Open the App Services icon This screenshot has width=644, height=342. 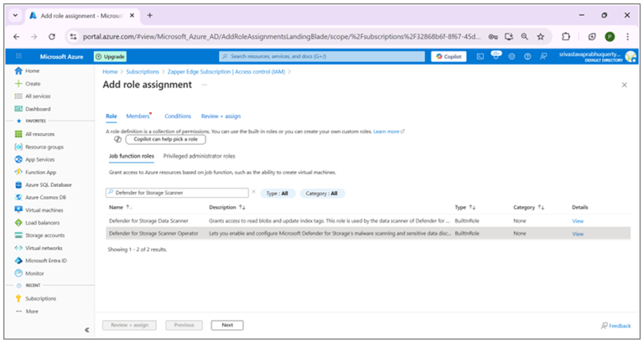point(18,159)
